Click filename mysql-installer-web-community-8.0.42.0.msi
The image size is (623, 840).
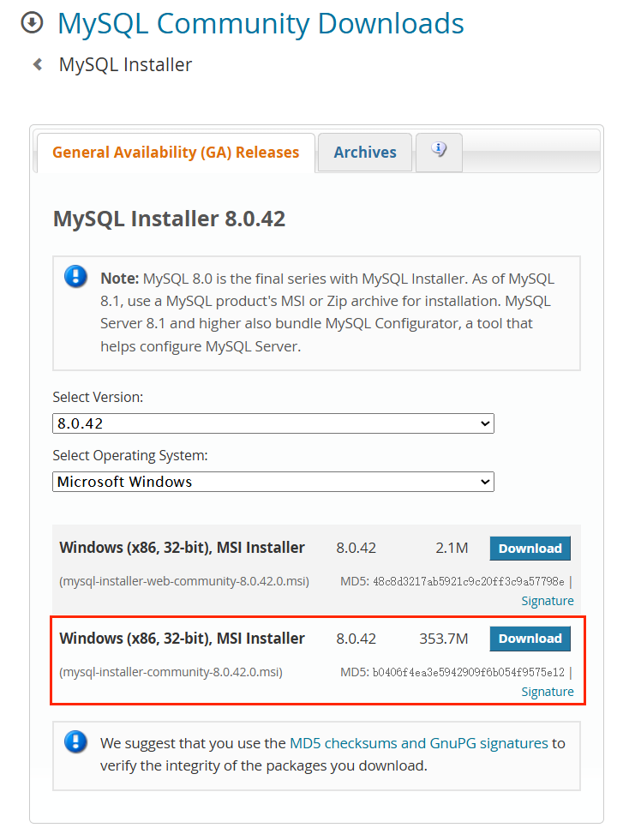click(x=184, y=581)
